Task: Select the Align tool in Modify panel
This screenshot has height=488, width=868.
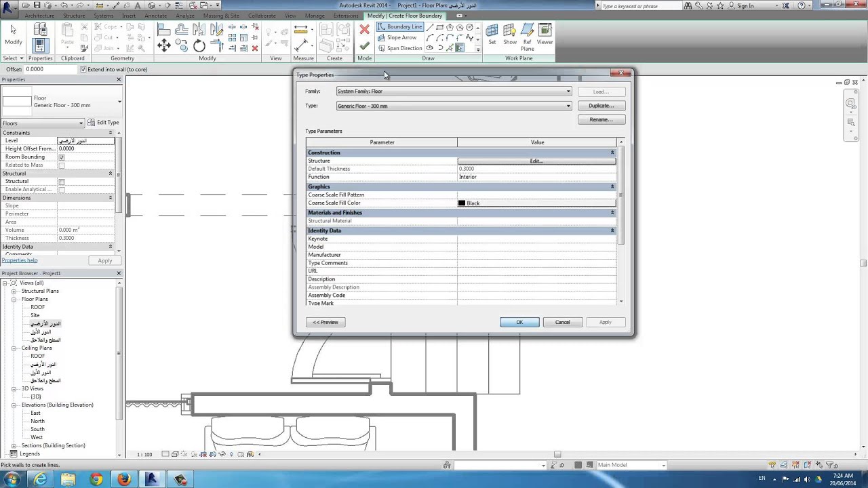Action: (163, 29)
